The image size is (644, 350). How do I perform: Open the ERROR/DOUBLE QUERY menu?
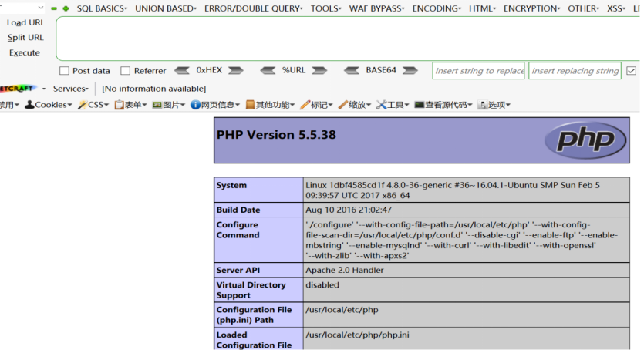254,8
